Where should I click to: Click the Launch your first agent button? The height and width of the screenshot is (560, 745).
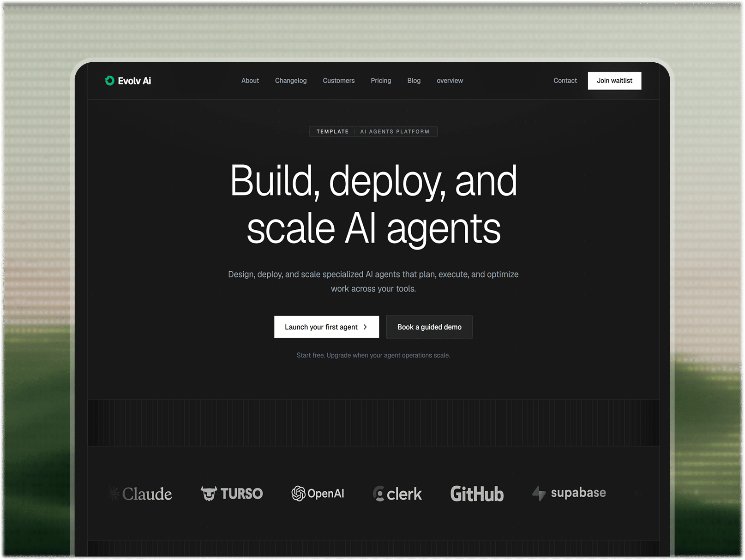tap(326, 327)
